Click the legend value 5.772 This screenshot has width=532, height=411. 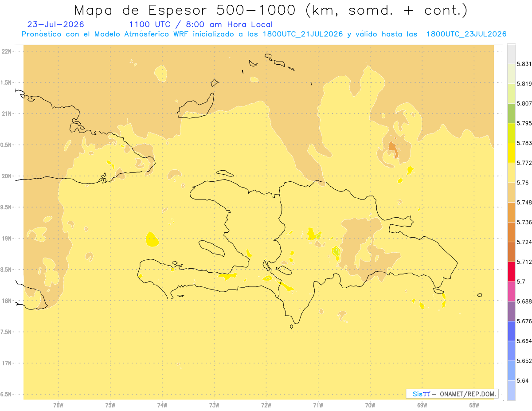point(524,163)
